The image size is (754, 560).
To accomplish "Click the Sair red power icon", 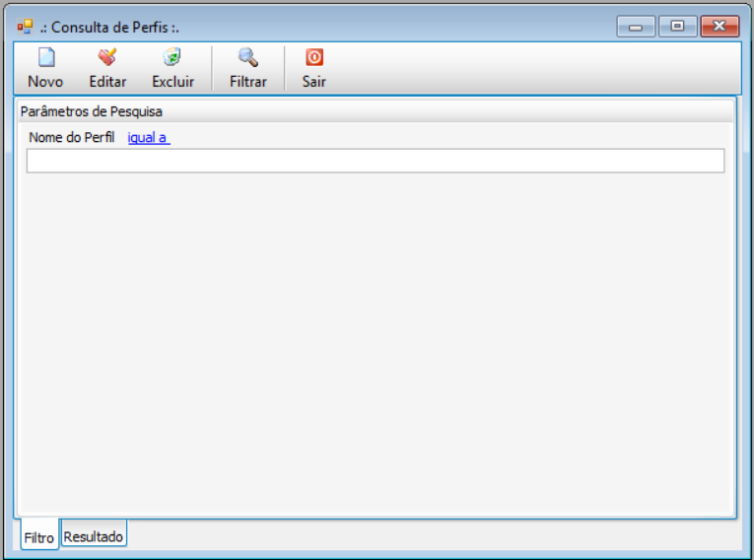I will click(x=314, y=57).
